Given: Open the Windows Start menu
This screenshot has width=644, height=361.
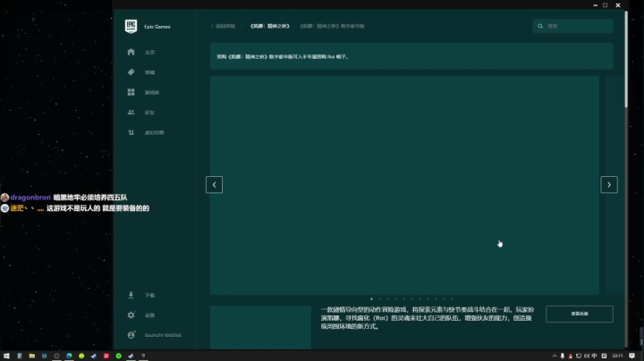Looking at the screenshot, I should tap(6, 356).
